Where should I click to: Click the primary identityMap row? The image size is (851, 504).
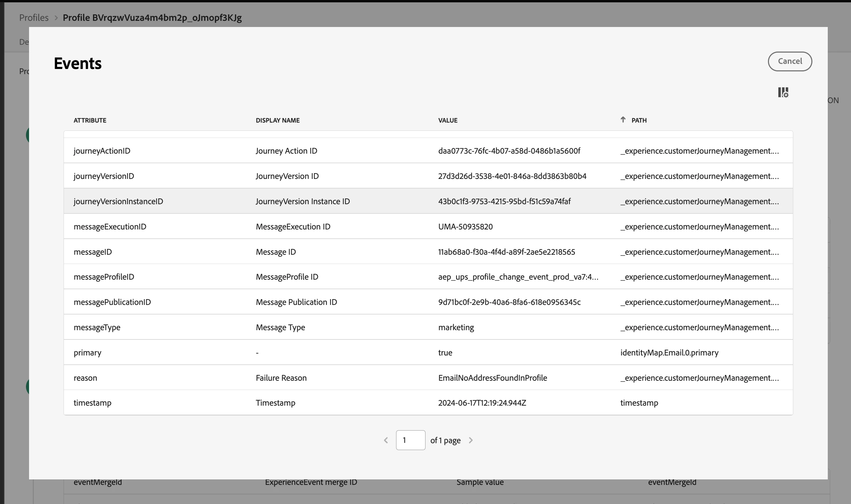(669, 353)
